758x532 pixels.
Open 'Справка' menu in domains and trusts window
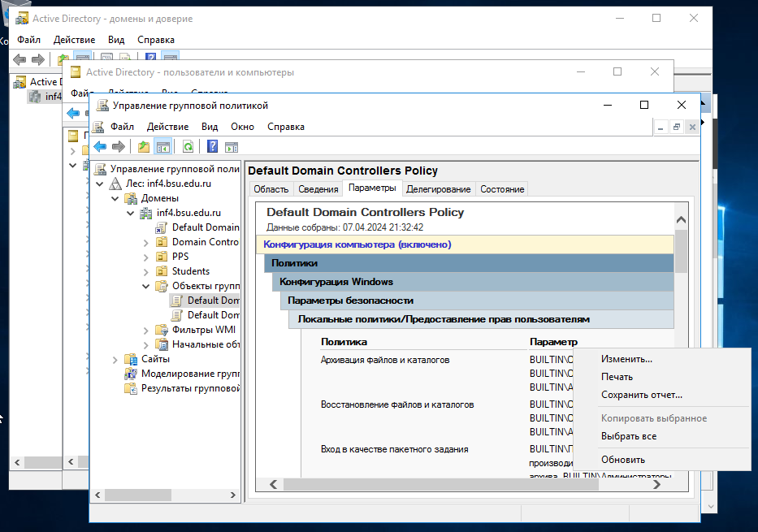click(156, 40)
